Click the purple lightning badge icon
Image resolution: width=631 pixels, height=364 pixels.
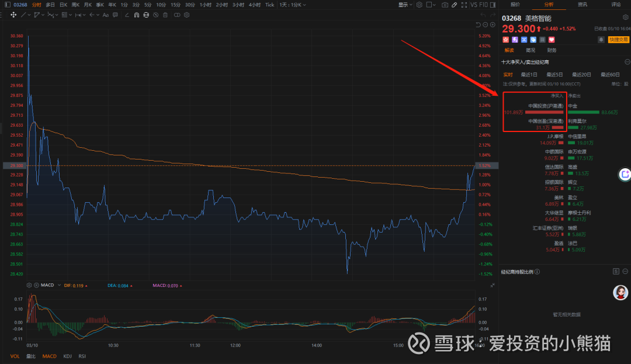pyautogui.click(x=515, y=39)
